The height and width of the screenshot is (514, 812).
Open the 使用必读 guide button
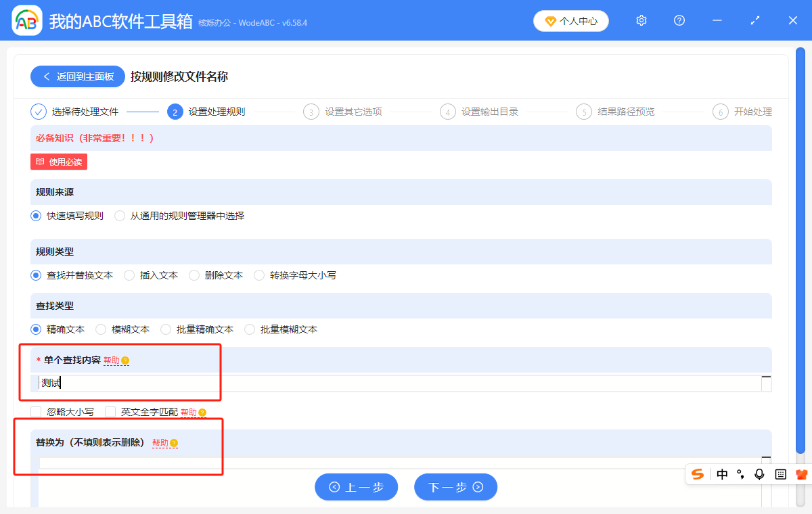coord(58,162)
